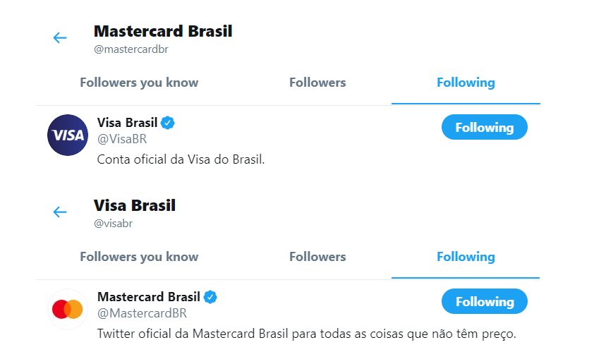Open the Followers tab under Visa Brasil
Image resolution: width=594 pixels, height=364 pixels.
pos(317,257)
